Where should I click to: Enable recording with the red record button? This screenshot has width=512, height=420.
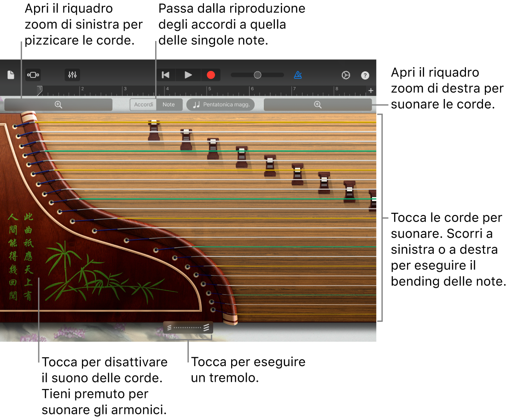point(211,75)
